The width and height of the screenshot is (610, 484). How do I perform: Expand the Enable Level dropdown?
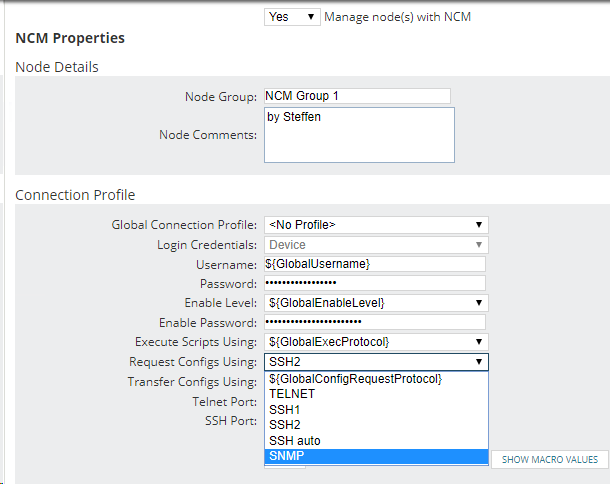[x=376, y=303]
